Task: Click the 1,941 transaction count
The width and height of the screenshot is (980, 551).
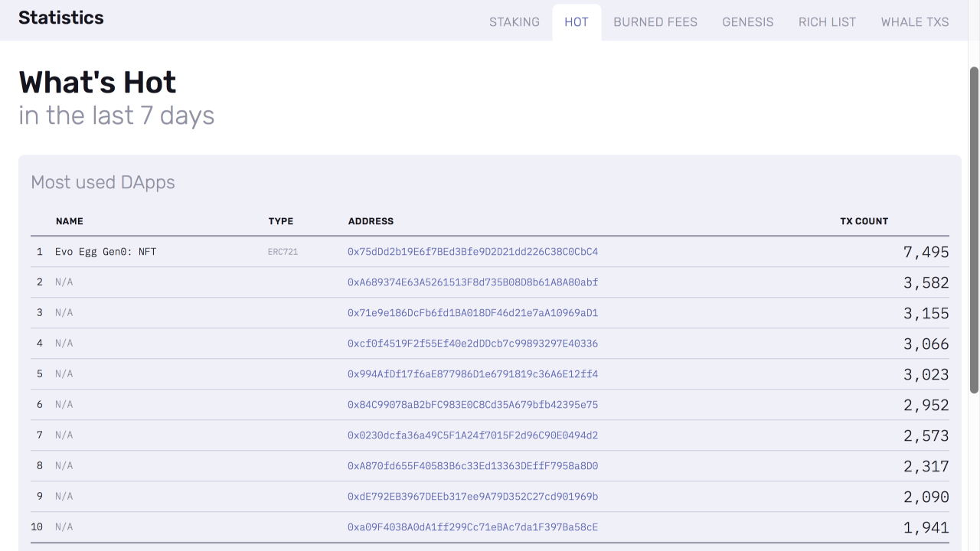Action: [926, 527]
